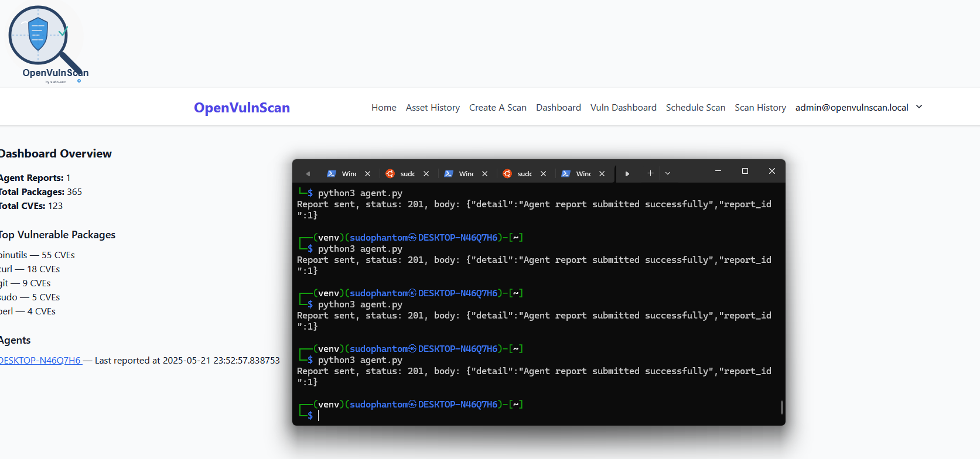Click the 'Last reported at 2025-05-21' timestamp

(x=187, y=361)
